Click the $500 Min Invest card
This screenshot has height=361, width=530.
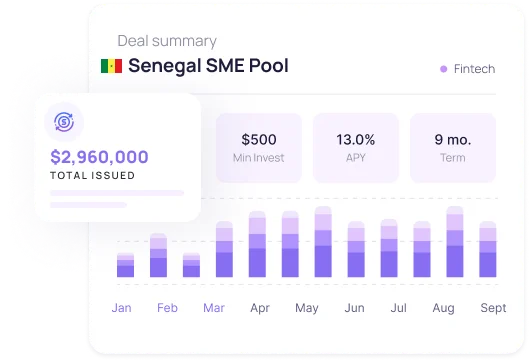click(259, 148)
